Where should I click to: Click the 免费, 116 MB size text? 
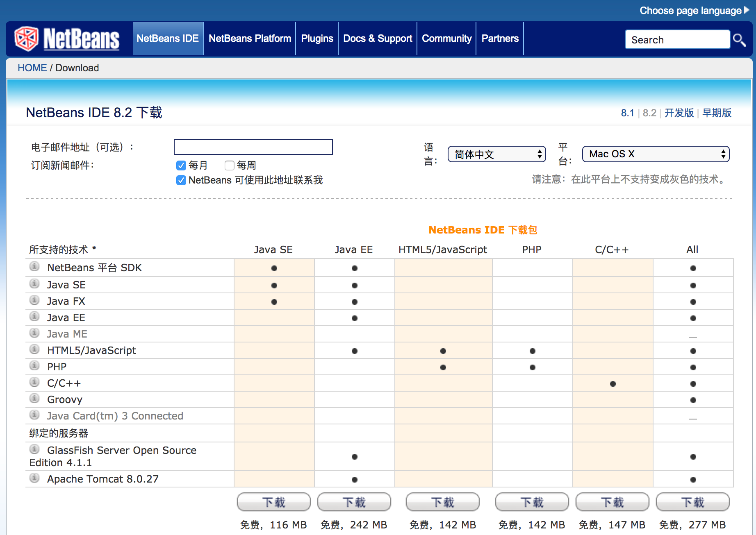coord(273,525)
